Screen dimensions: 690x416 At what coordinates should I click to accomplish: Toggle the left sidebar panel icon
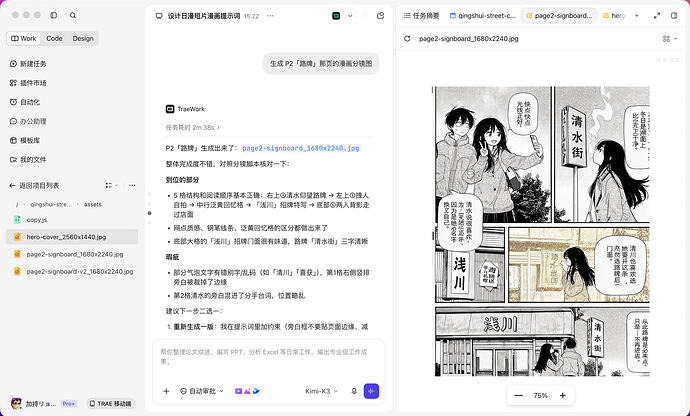click(54, 15)
